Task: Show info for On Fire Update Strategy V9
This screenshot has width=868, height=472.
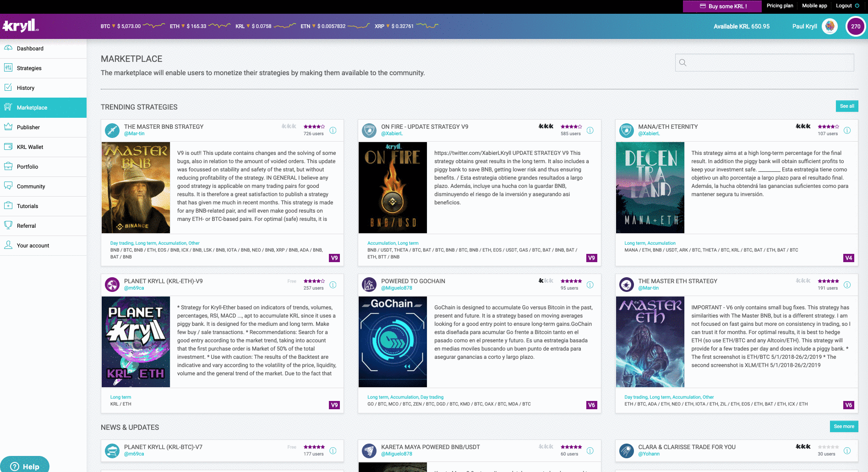Action: (x=590, y=130)
